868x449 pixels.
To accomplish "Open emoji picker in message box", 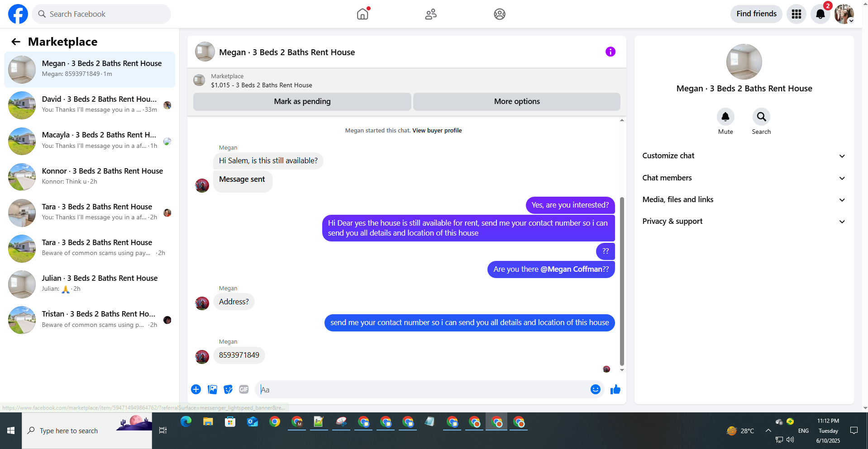I will (596, 389).
